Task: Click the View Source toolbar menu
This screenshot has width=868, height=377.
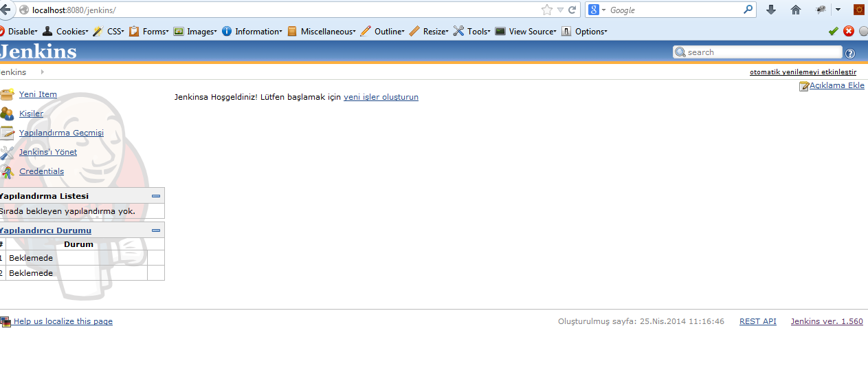Action: tap(526, 31)
